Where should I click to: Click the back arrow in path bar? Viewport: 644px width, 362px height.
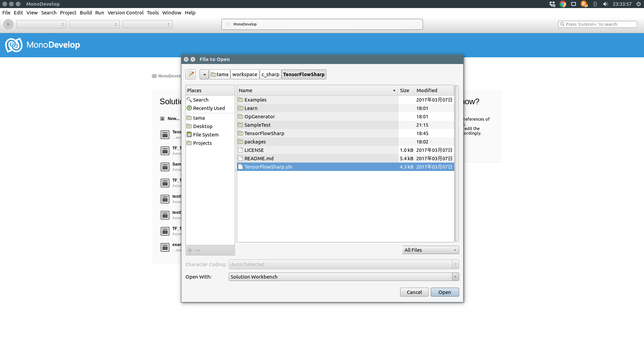[204, 74]
